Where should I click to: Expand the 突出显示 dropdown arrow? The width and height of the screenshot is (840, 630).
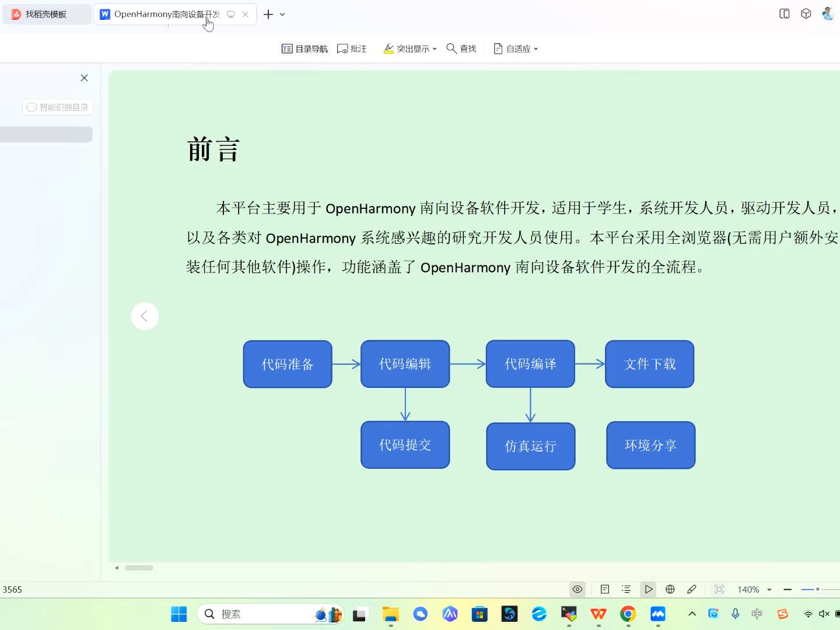[x=434, y=48]
